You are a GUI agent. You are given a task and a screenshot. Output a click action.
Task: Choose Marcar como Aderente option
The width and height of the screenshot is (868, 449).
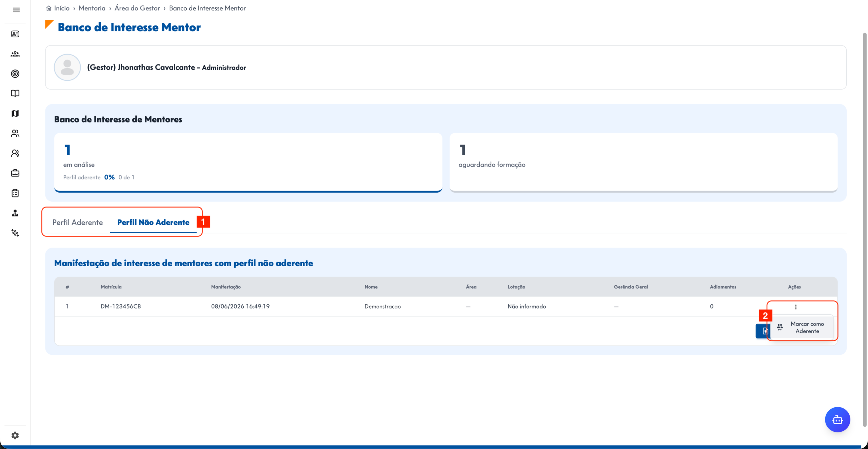[x=802, y=327]
